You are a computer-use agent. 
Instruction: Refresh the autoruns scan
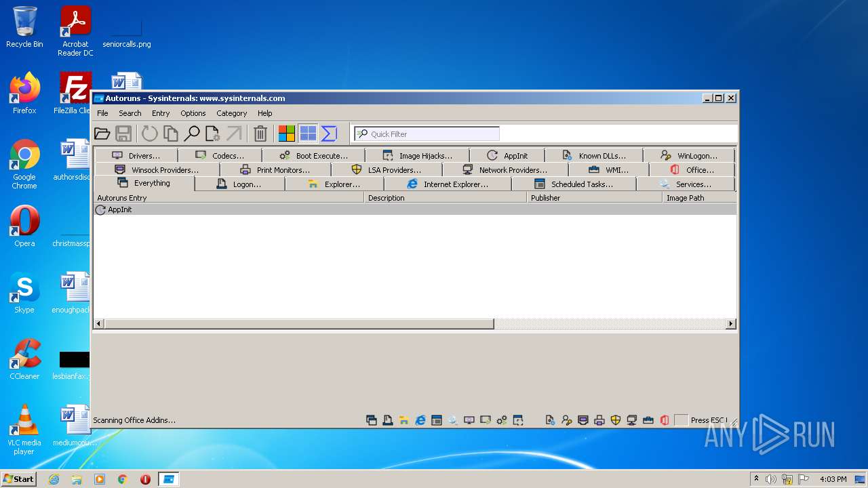pyautogui.click(x=149, y=134)
